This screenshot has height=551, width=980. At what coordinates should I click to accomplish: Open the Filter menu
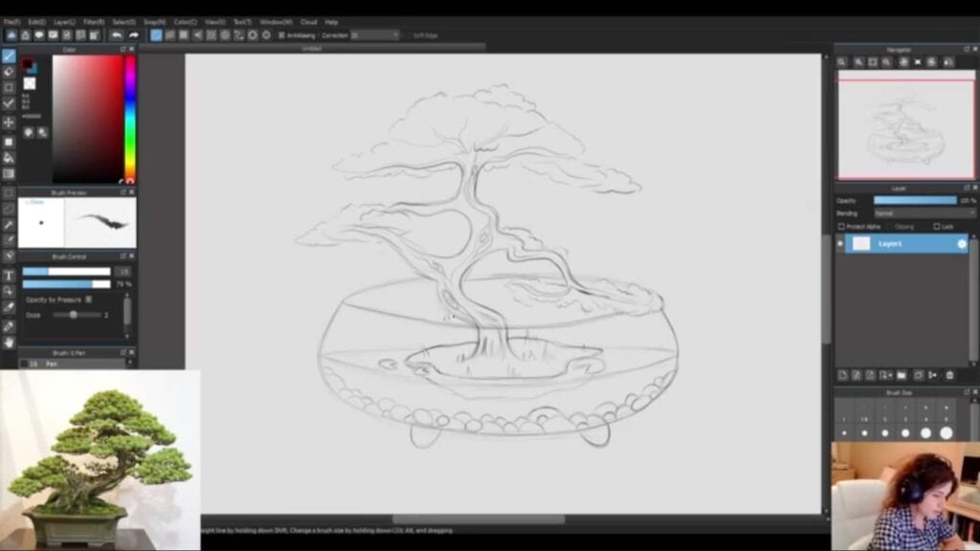[x=93, y=21]
